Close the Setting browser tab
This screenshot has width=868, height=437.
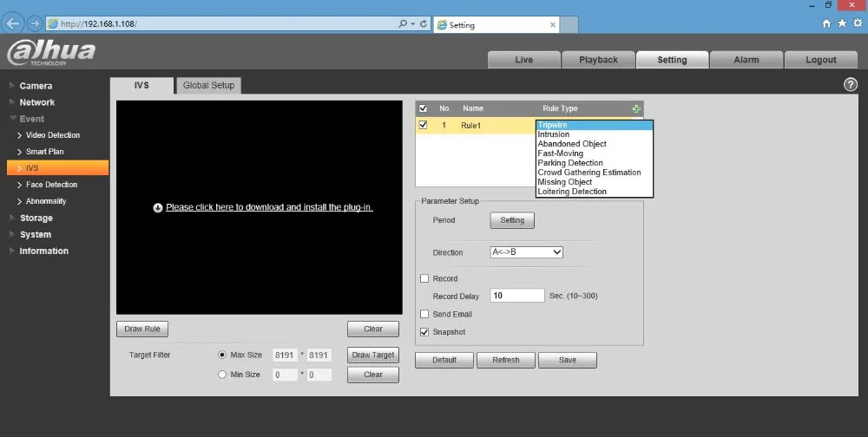click(552, 25)
